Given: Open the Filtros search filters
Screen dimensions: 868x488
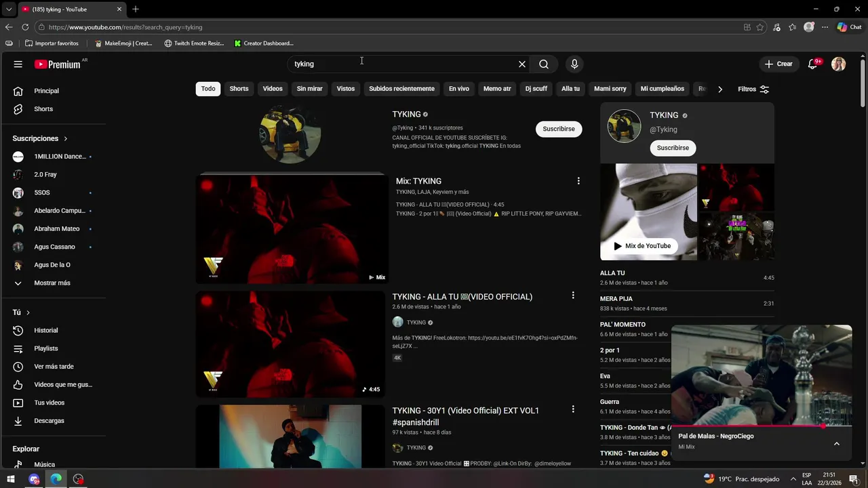Looking at the screenshot, I should (x=753, y=89).
